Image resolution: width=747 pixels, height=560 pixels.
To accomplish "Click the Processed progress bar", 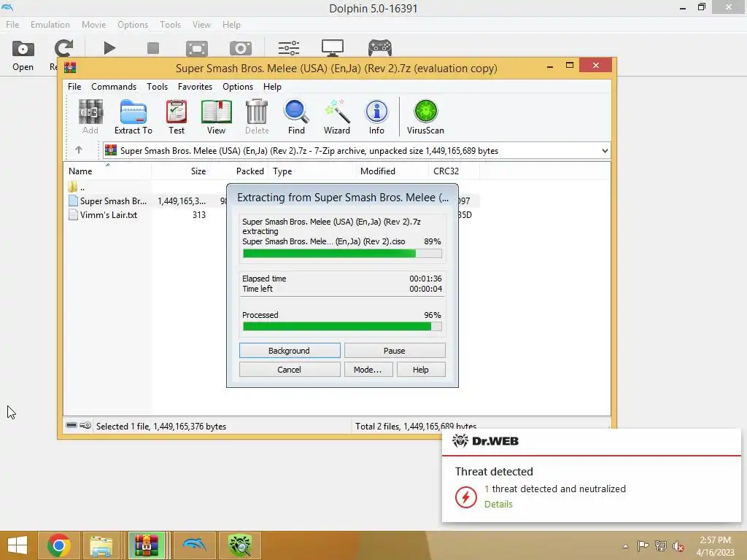I will click(x=342, y=326).
